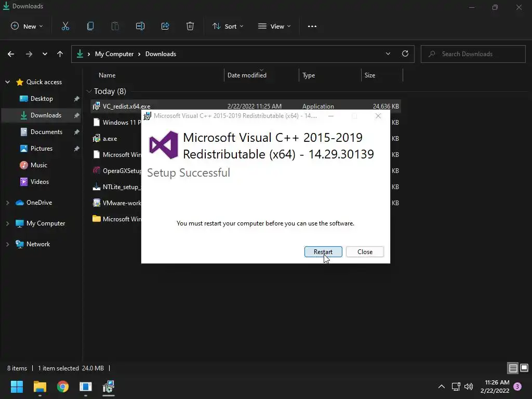This screenshot has height=399, width=532.
Task: Open notification center badge
Action: (517, 387)
